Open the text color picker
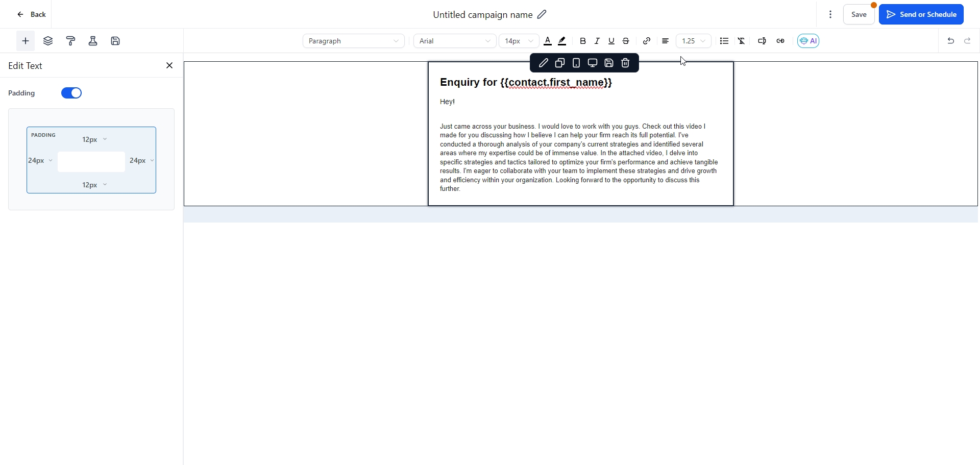 coord(548,41)
